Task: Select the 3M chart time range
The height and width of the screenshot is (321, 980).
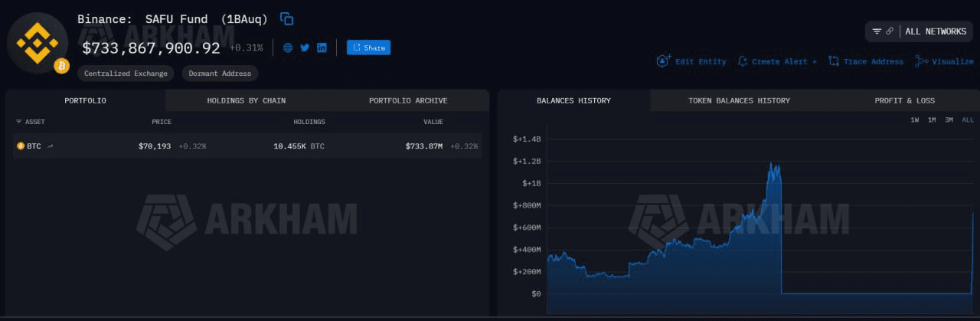Action: tap(949, 120)
